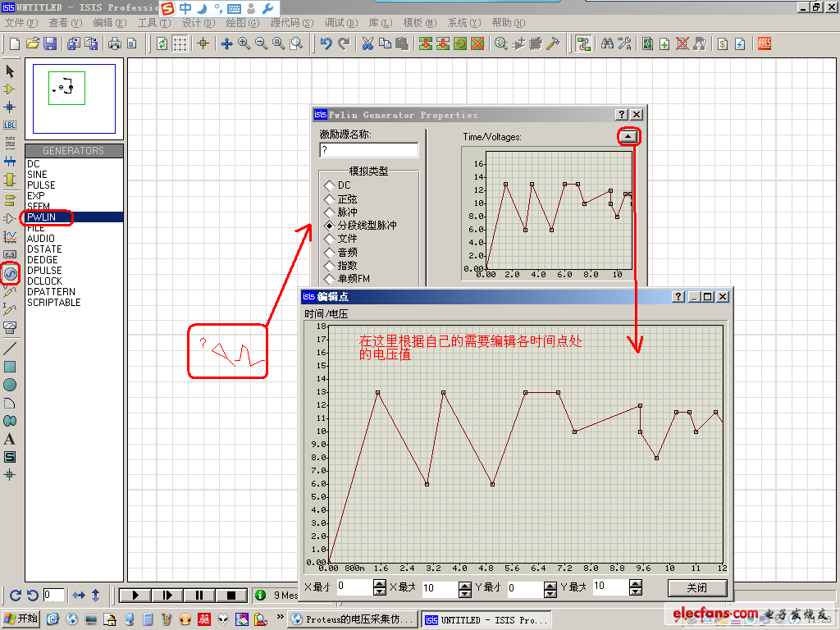
Task: Select the Graph mode tool
Action: pyautogui.click(x=10, y=236)
